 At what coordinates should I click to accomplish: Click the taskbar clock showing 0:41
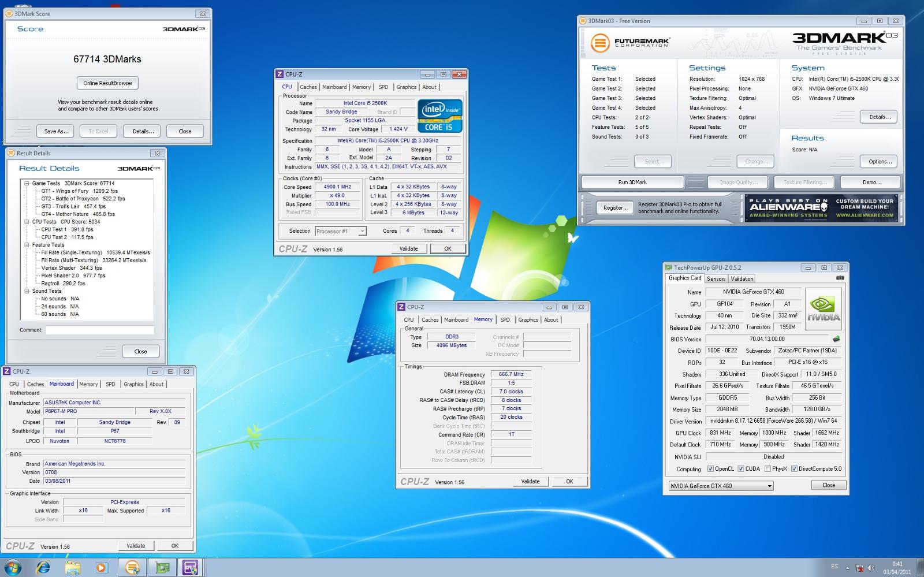click(896, 568)
